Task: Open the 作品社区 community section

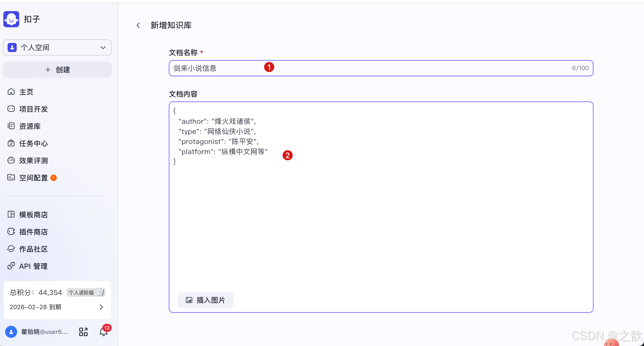Action: (33, 249)
